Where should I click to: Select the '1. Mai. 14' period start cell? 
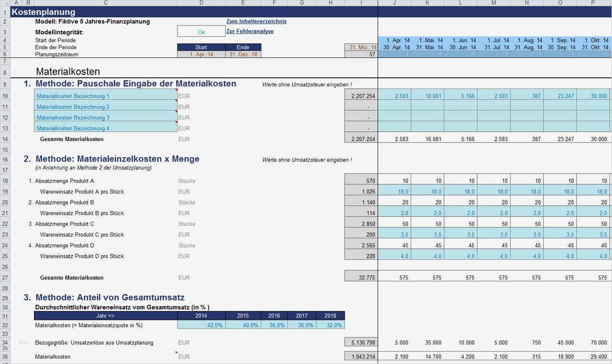(x=427, y=40)
